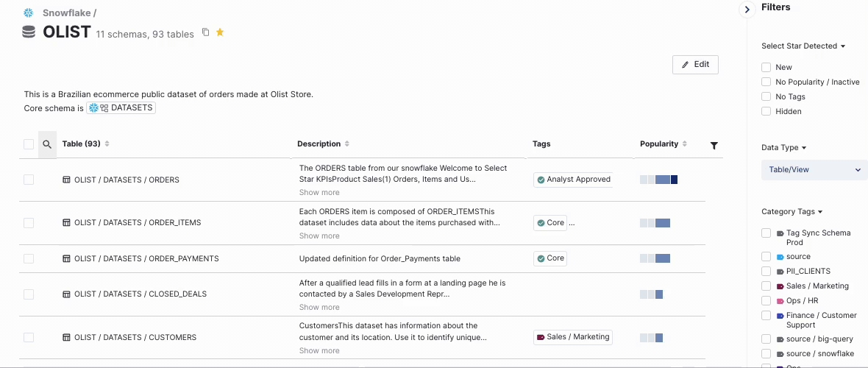This screenshot has height=368, width=868.
Task: Select the ORDERS table row checkbox
Action: [x=29, y=180]
